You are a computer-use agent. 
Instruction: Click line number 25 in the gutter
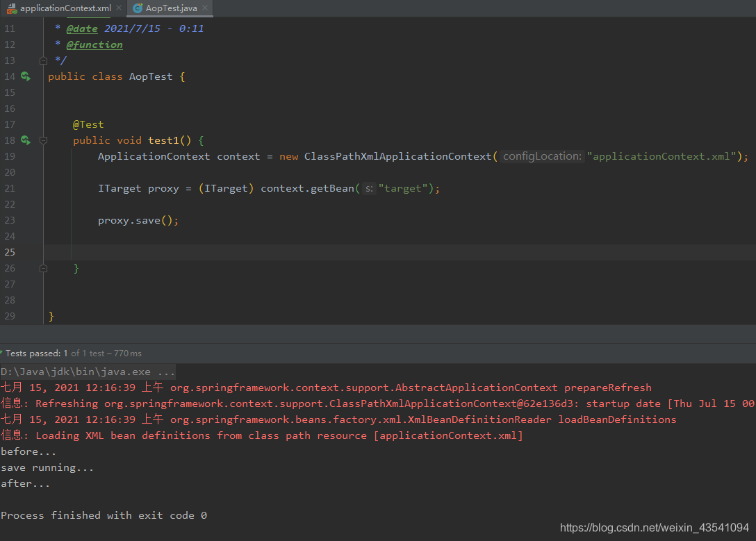pyautogui.click(x=10, y=252)
